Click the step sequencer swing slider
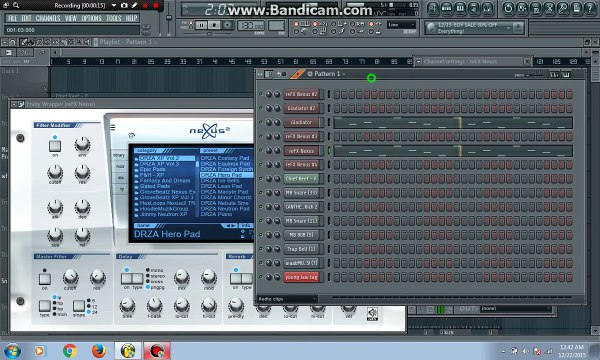 (535, 75)
